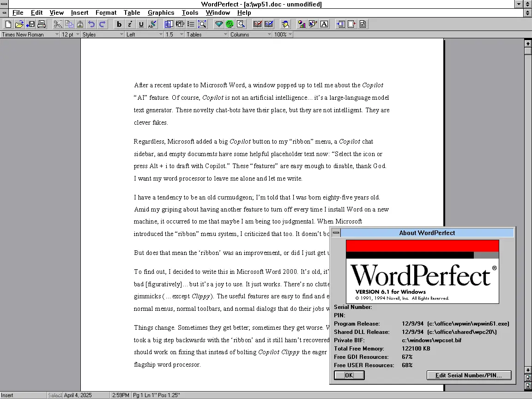Click the Page Zoom Full icon
This screenshot has width=532, height=399.
coord(202,24)
